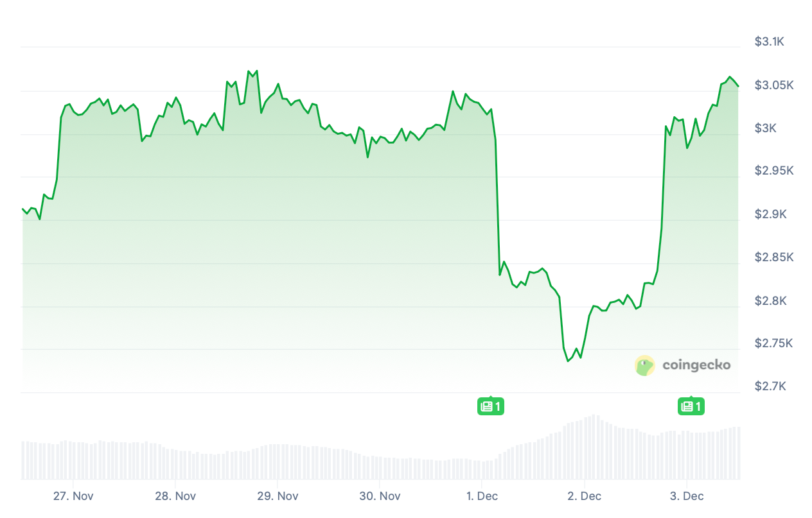Click the 29. Nov date label
Image resolution: width=812 pixels, height=518 pixels.
[x=278, y=496]
